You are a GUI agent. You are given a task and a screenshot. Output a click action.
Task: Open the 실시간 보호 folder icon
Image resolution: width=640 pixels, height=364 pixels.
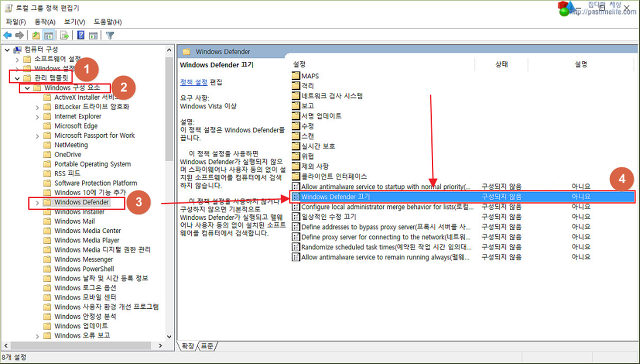pos(296,146)
